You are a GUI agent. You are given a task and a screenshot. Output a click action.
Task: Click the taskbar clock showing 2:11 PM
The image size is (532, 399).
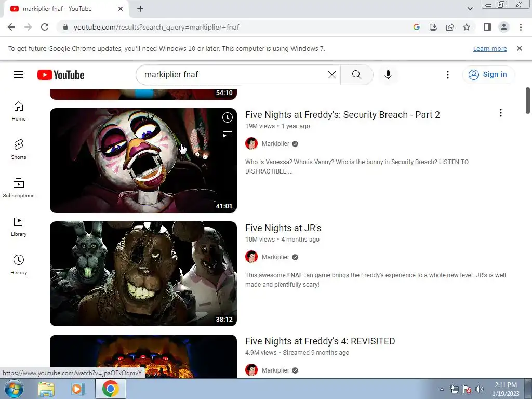click(x=506, y=389)
